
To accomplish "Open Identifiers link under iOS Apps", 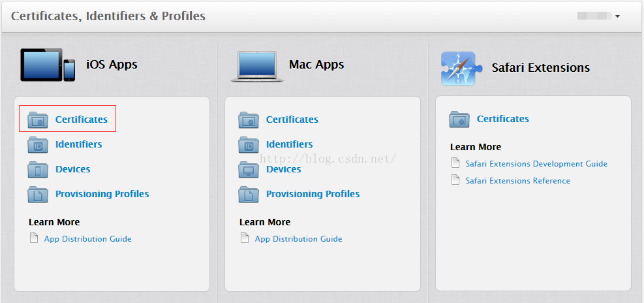I will coord(79,144).
